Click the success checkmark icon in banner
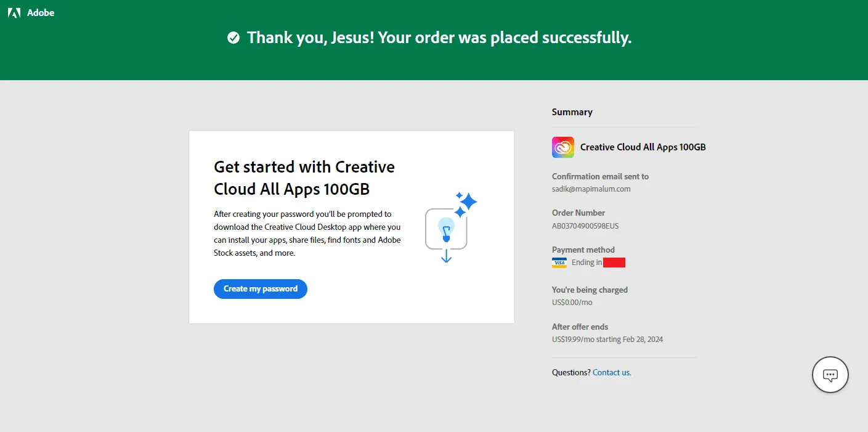The height and width of the screenshot is (432, 868). pos(233,38)
